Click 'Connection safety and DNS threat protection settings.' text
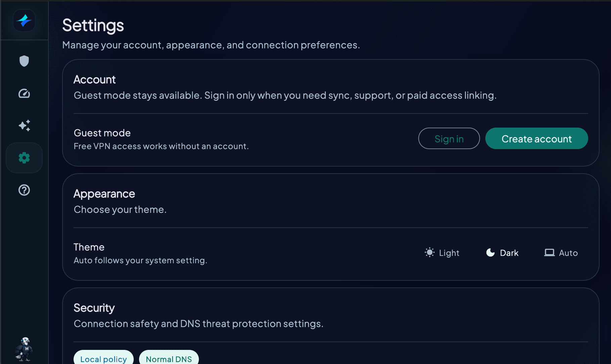This screenshot has height=364, width=611. tap(199, 324)
